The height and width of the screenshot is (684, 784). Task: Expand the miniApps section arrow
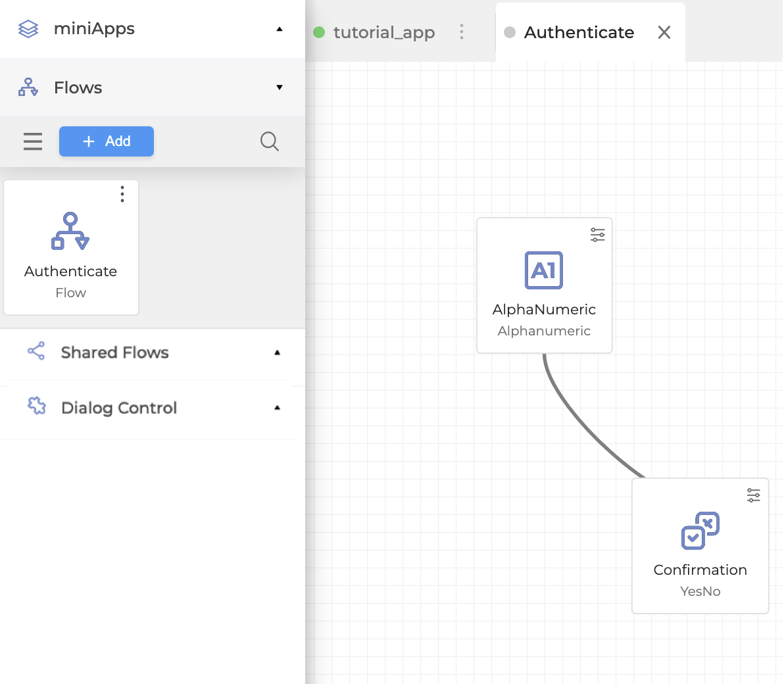(x=280, y=29)
